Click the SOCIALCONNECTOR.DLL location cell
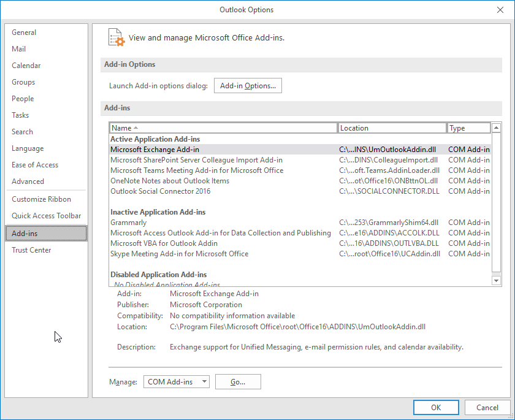Image resolution: width=515 pixels, height=420 pixels. 389,191
